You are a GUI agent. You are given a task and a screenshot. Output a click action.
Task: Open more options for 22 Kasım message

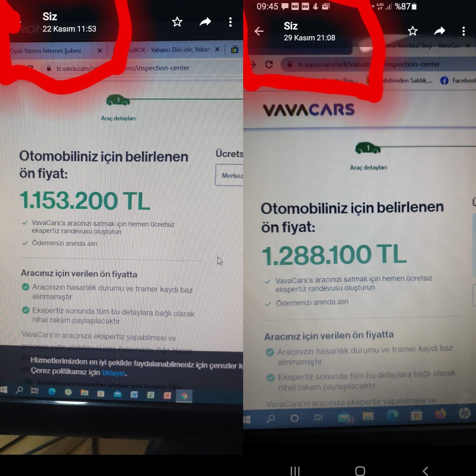(230, 22)
